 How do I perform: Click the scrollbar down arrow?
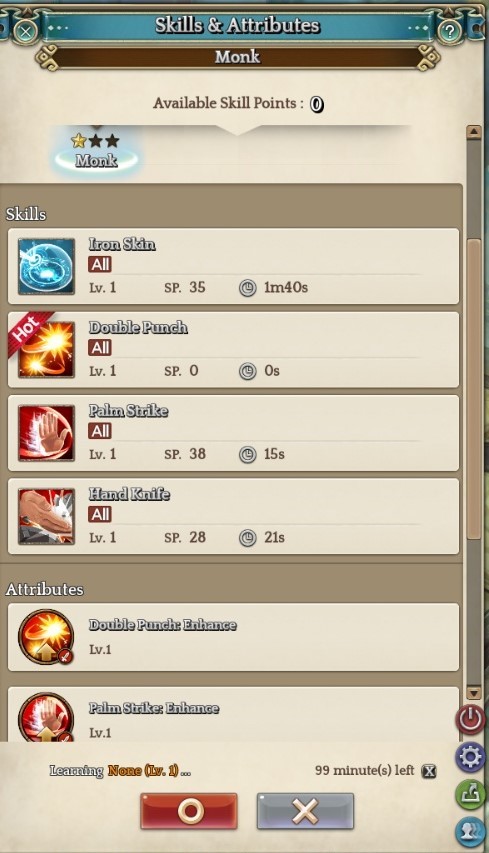coord(474,693)
